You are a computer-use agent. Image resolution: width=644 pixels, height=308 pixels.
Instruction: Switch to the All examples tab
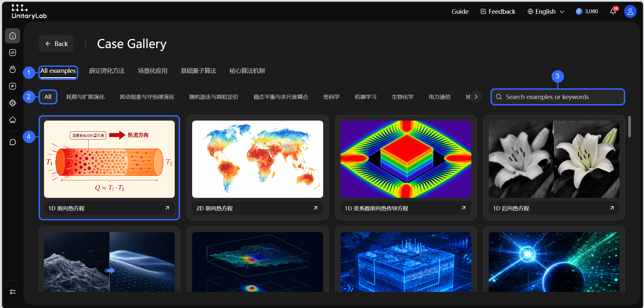(x=58, y=71)
